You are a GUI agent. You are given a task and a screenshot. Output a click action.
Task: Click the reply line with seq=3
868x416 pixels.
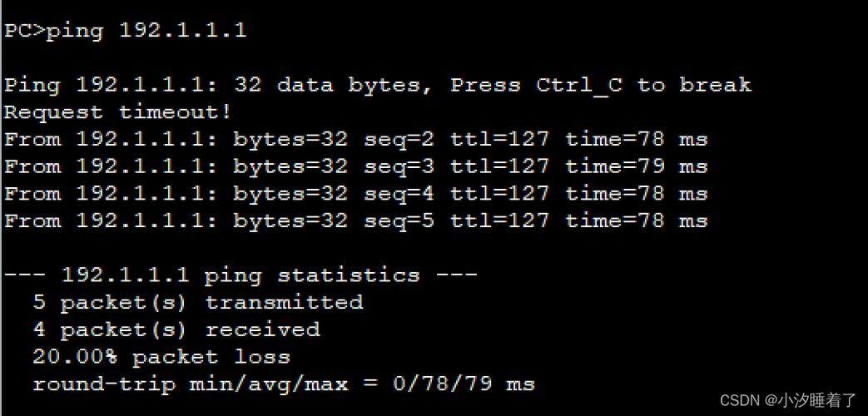[356, 166]
